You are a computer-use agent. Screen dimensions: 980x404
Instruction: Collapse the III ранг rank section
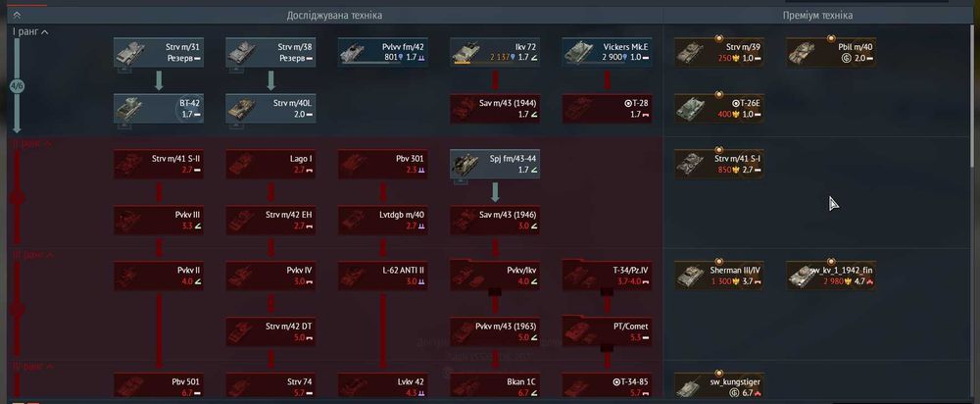point(32,255)
